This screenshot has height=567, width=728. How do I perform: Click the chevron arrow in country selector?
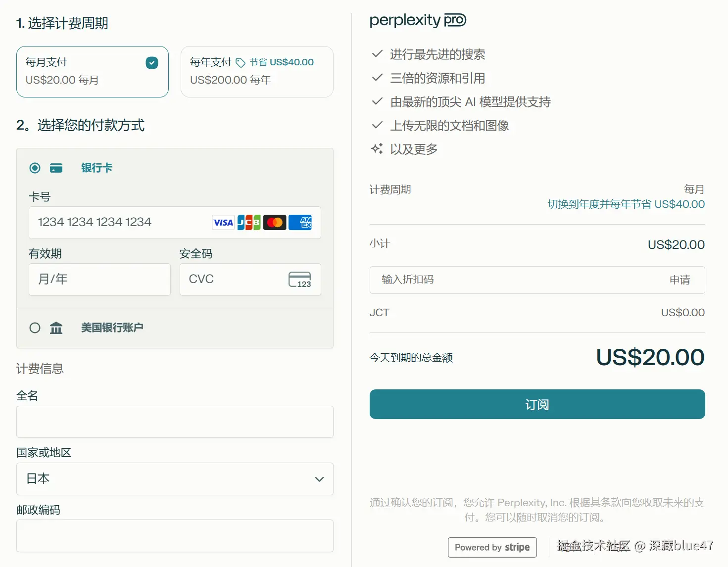click(320, 479)
